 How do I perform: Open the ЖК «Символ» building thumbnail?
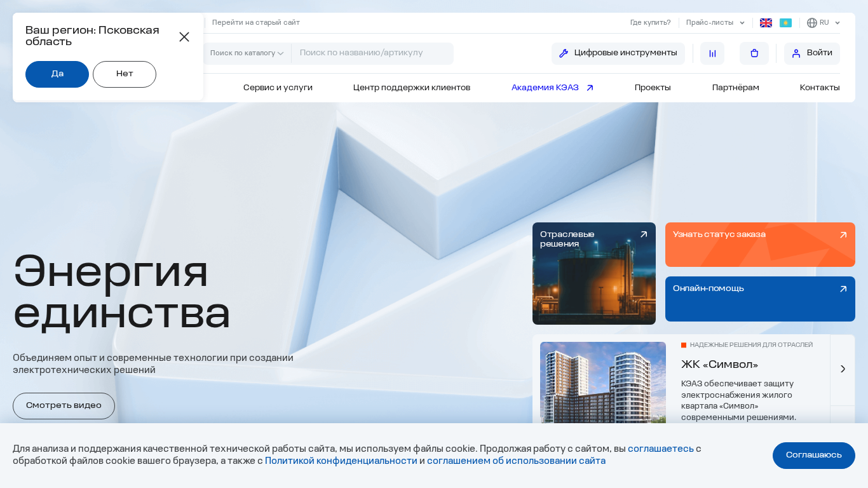tap(603, 383)
